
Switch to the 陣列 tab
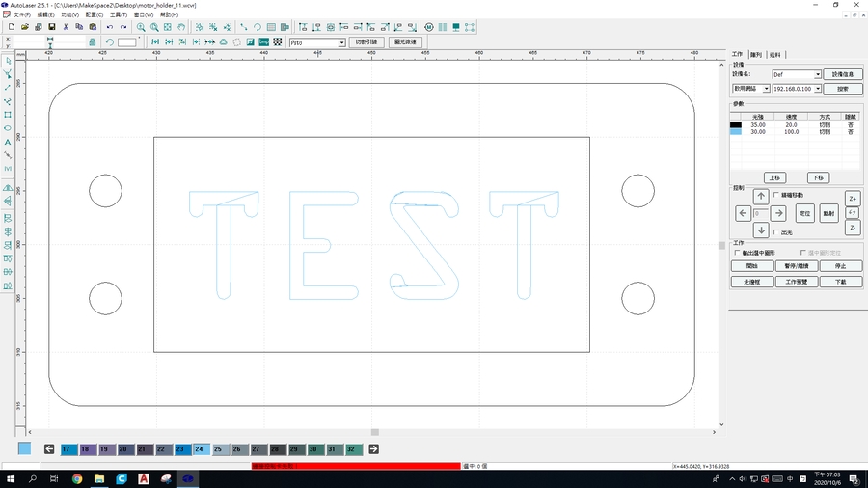click(755, 55)
